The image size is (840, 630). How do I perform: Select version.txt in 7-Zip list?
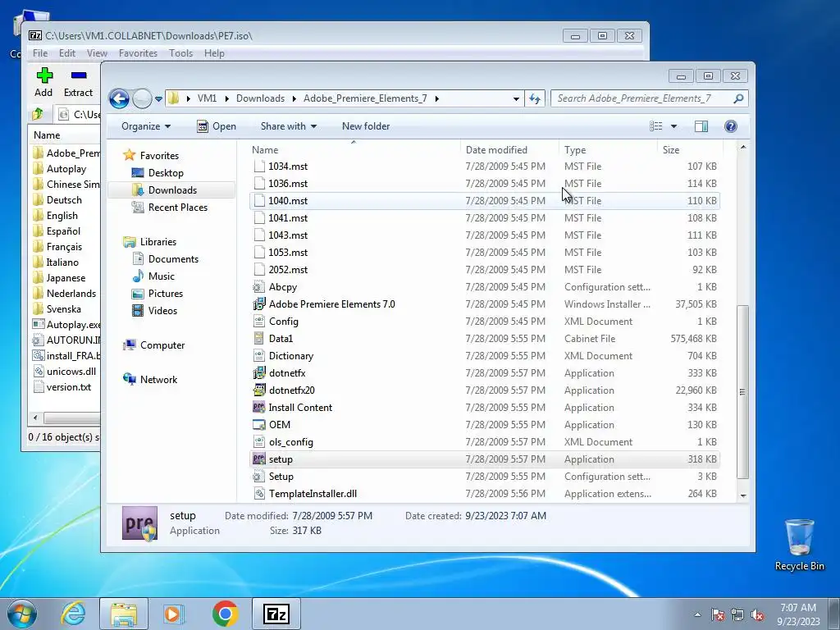click(x=69, y=387)
